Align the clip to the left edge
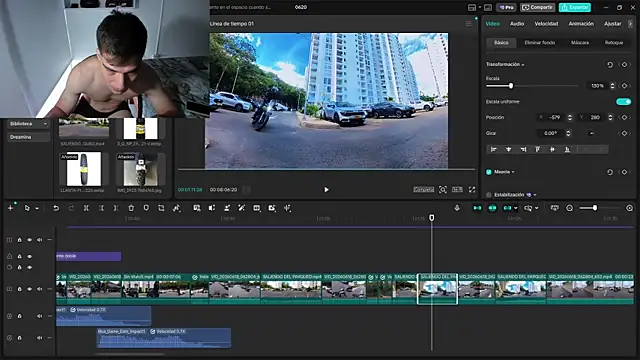Screen dimensions: 640x360 click(493, 149)
